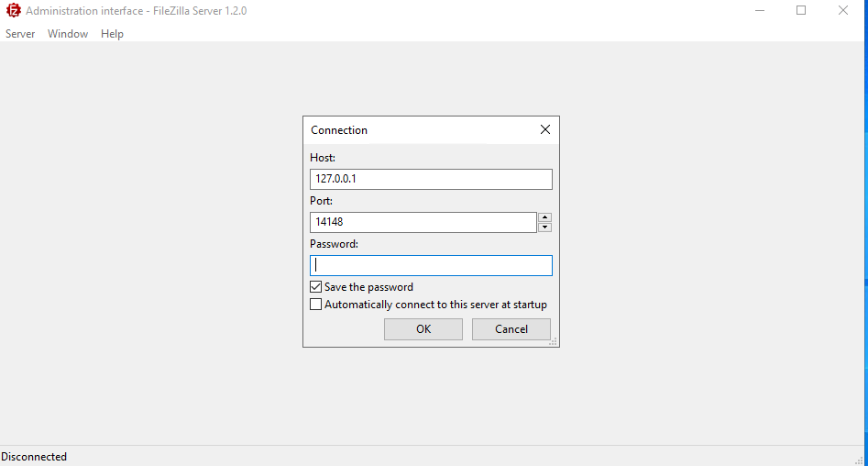Minimize the Administration interface window
The width and height of the screenshot is (868, 466).
[760, 11]
